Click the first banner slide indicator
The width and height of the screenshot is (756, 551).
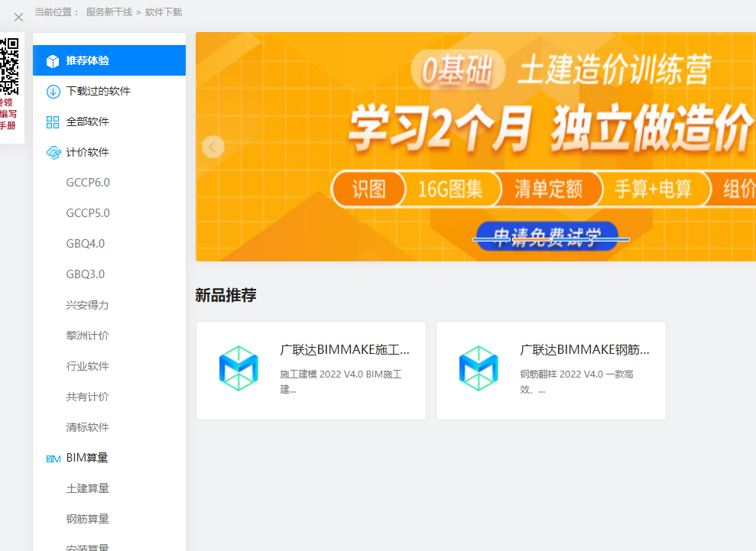point(492,240)
